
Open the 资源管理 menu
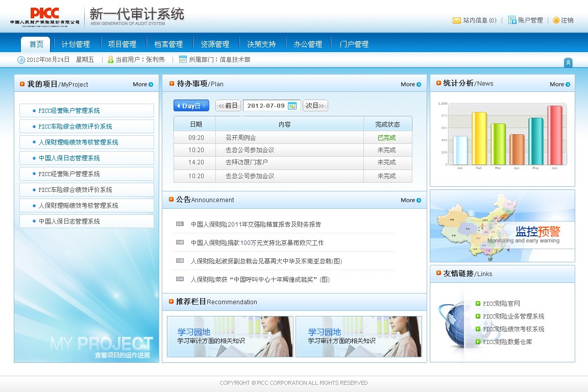pyautogui.click(x=215, y=44)
